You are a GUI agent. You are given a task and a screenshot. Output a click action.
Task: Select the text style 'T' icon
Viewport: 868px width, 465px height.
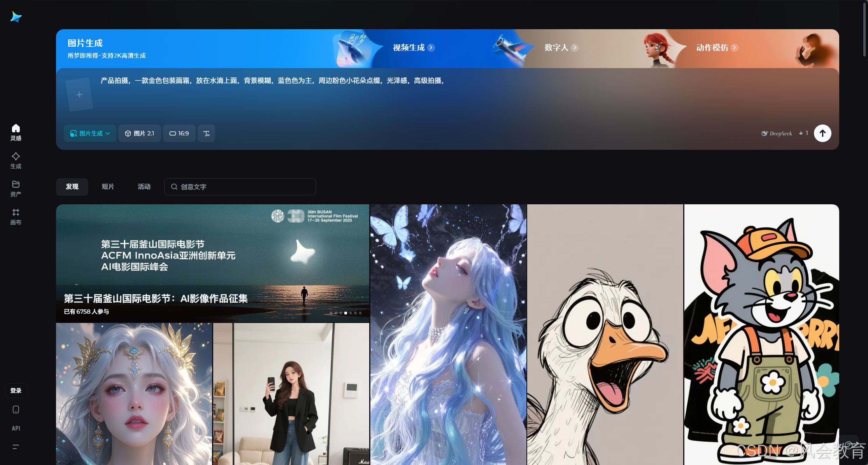pyautogui.click(x=206, y=133)
